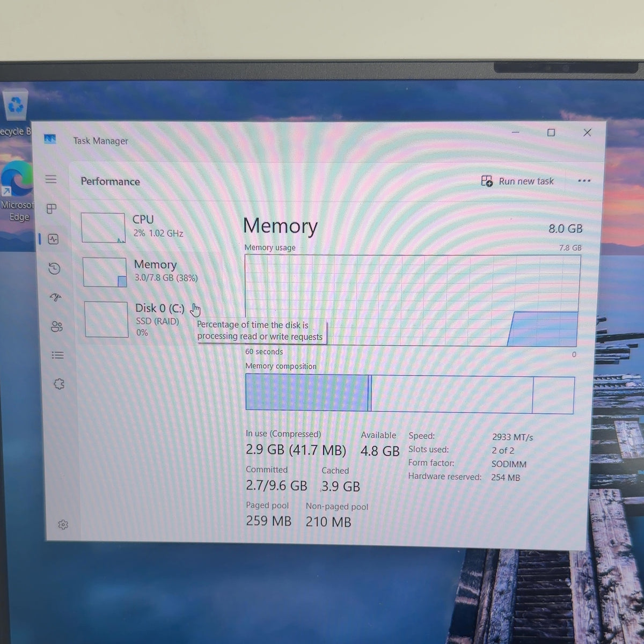Minimize the Task Manager window
The image size is (644, 644).
[515, 132]
